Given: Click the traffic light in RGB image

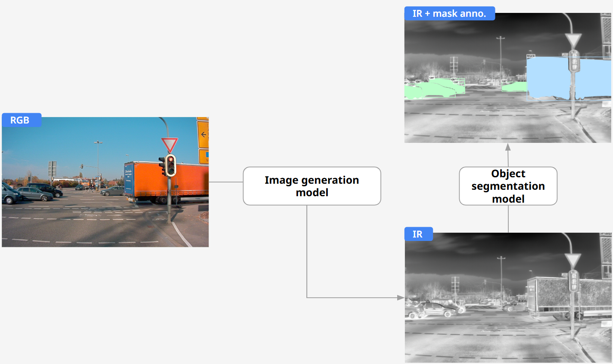Looking at the screenshot, I should pyautogui.click(x=171, y=165).
